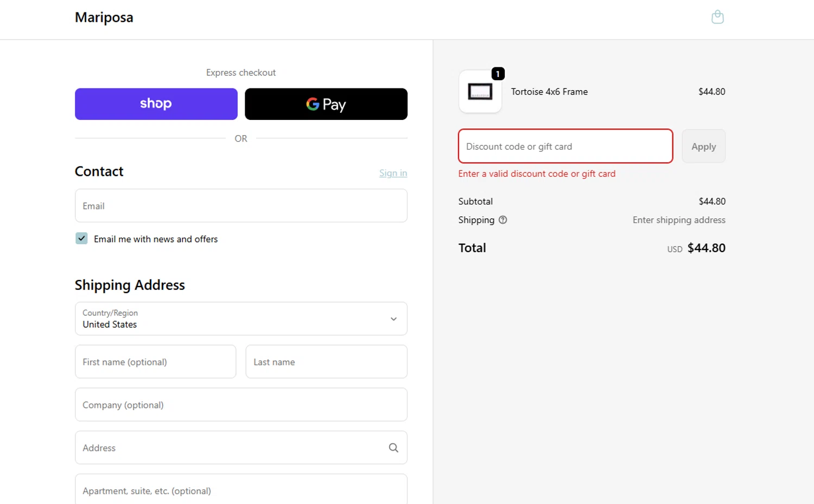
Task: Pay with Shop express checkout
Action: click(156, 104)
